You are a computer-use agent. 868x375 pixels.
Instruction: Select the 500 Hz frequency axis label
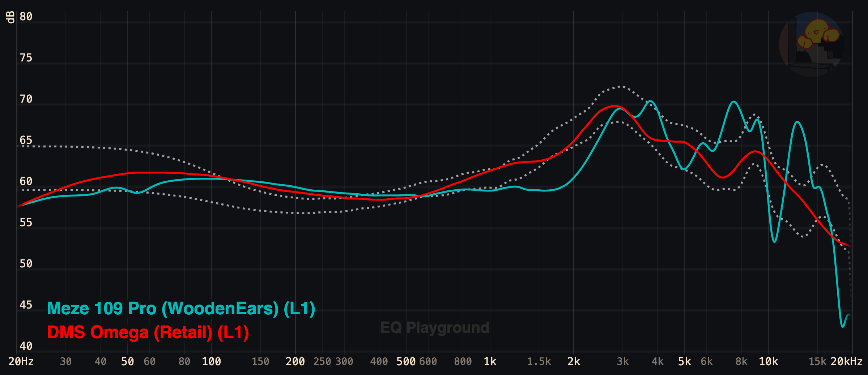pyautogui.click(x=406, y=362)
